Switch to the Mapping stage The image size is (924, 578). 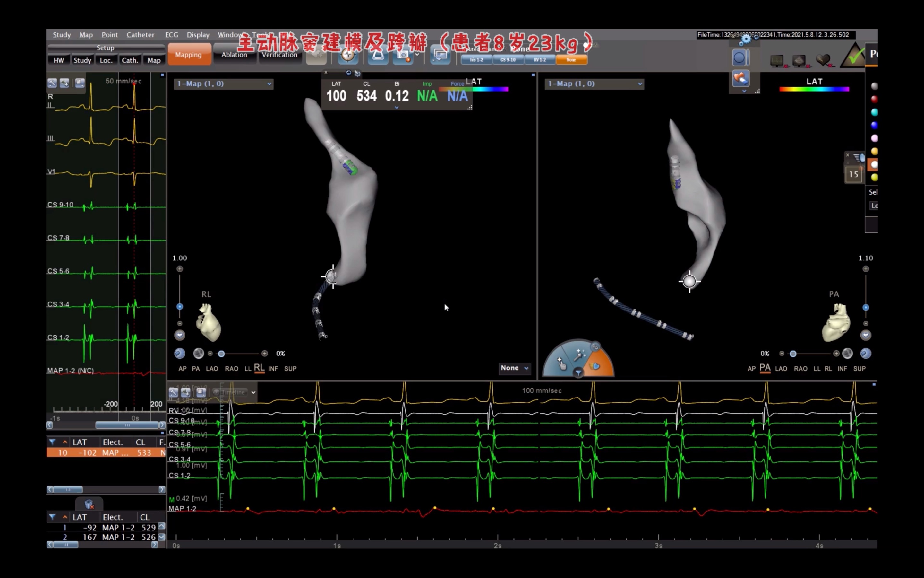(x=189, y=54)
